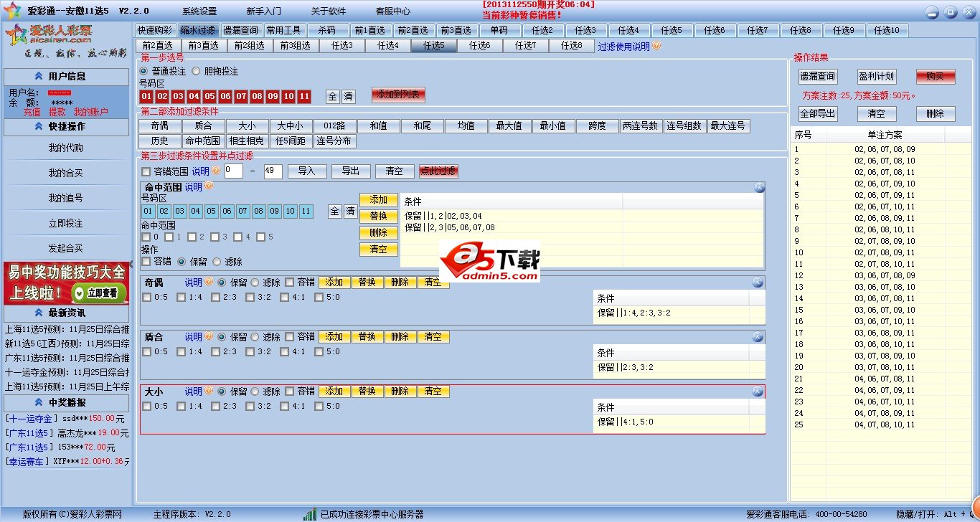Click the 容错范围 maximum field showing 49
This screenshot has width=980, height=522.
pyautogui.click(x=273, y=171)
